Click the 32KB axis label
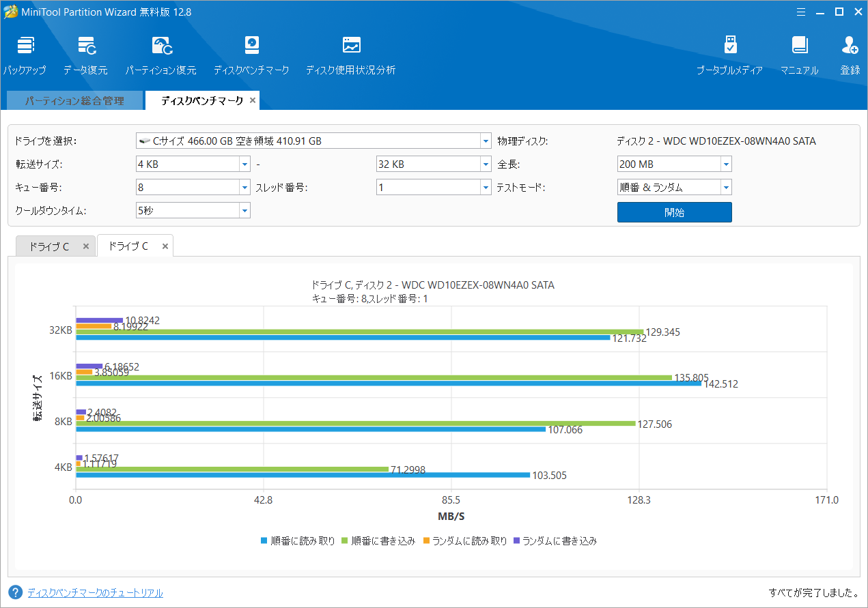The width and height of the screenshot is (868, 608). click(x=61, y=329)
